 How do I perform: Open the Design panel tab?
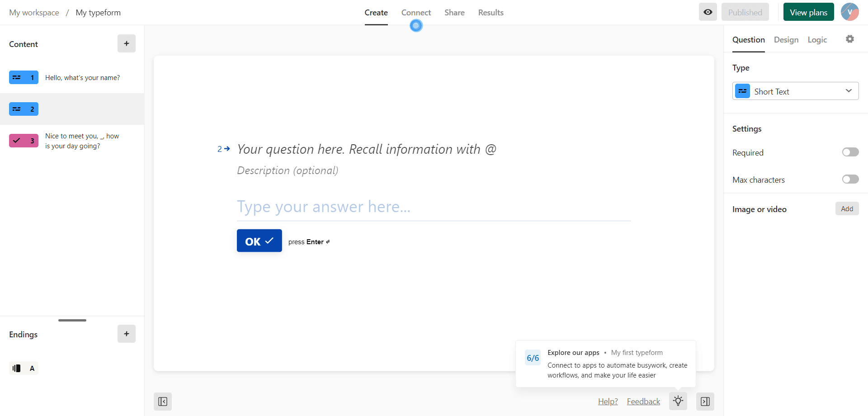click(786, 40)
